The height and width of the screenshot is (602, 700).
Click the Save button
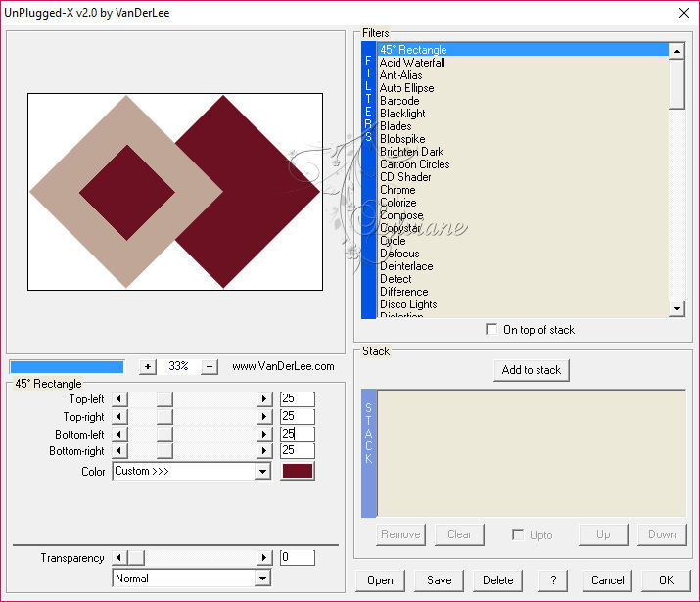click(x=440, y=580)
